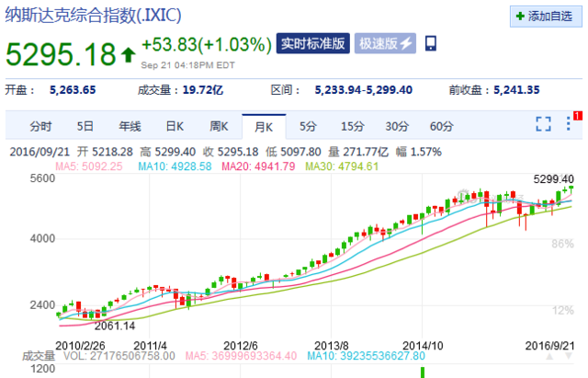Click the MA5: 5092.25 price legend
Viewport: 588px width, 378px height.
click(x=89, y=166)
